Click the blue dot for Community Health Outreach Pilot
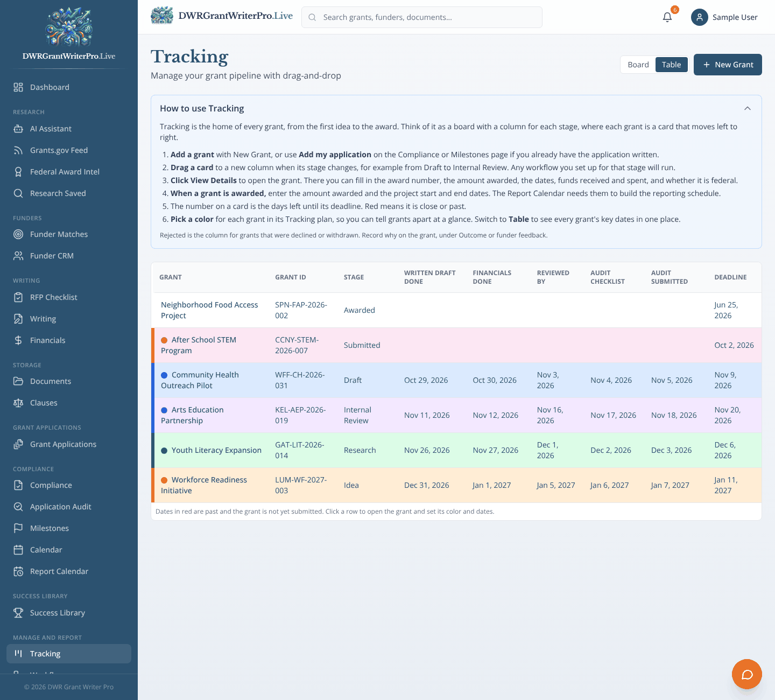 [x=164, y=375]
